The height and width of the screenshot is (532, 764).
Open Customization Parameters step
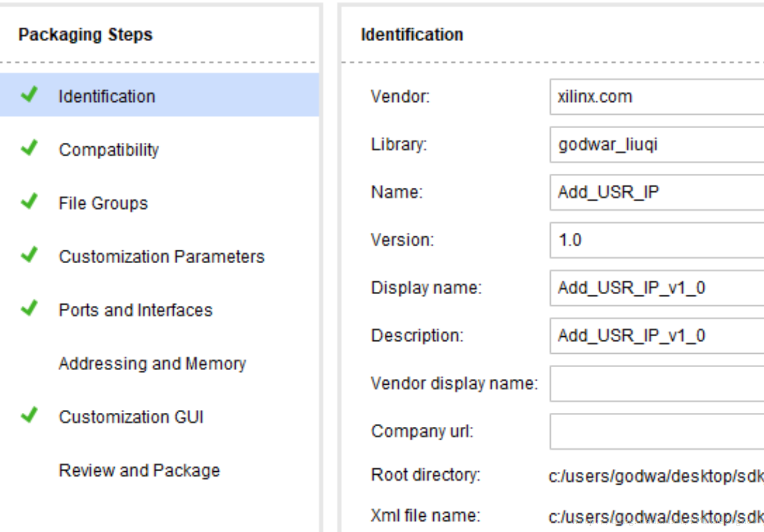click(161, 256)
